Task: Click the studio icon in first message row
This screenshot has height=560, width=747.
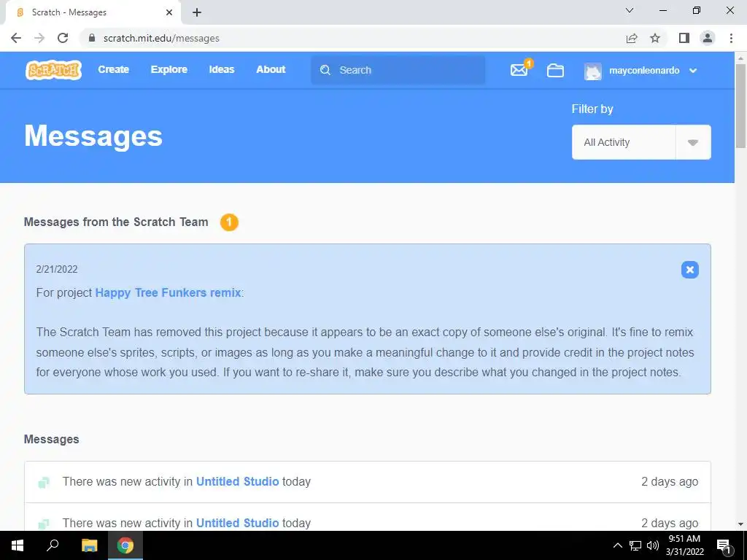Action: point(44,483)
